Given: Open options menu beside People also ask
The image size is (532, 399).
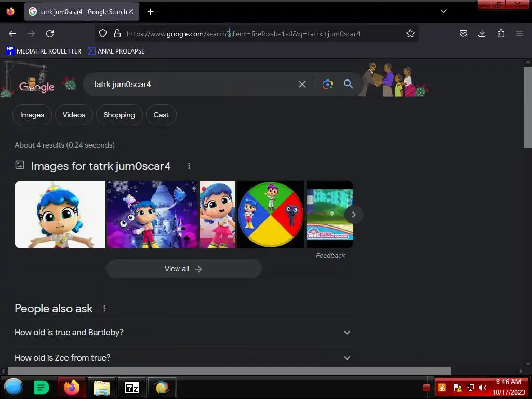Looking at the screenshot, I should pos(104,308).
